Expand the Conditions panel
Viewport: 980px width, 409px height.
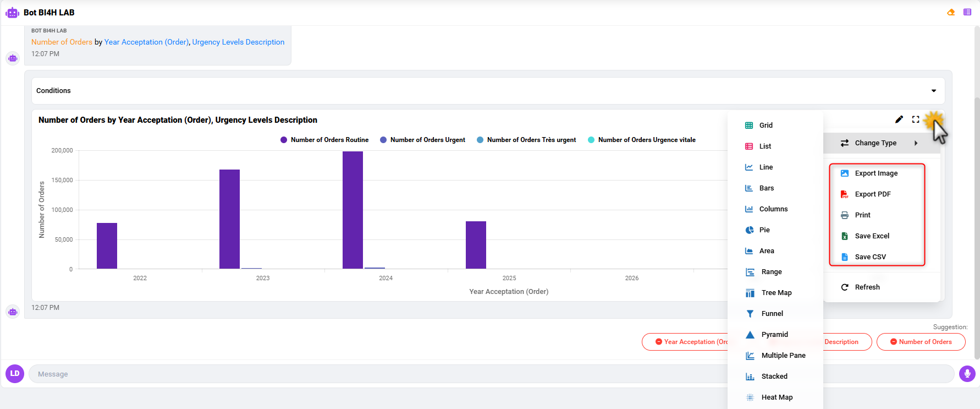point(933,91)
